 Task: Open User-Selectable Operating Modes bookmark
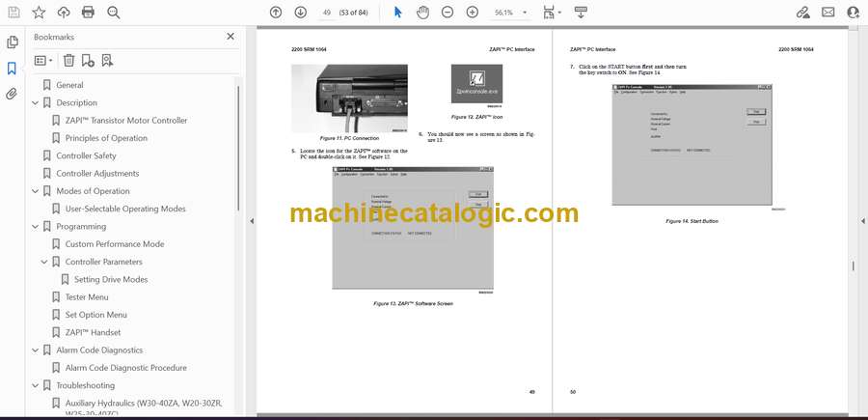point(125,209)
